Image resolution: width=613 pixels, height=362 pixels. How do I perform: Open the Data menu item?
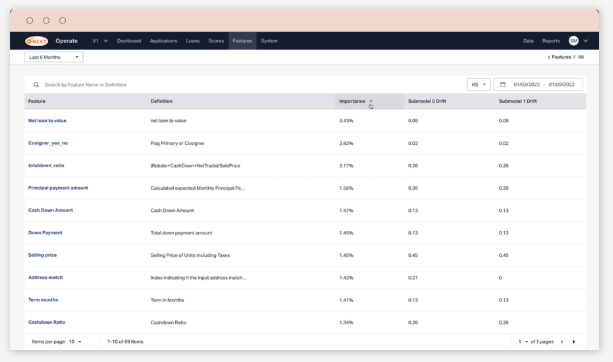529,41
